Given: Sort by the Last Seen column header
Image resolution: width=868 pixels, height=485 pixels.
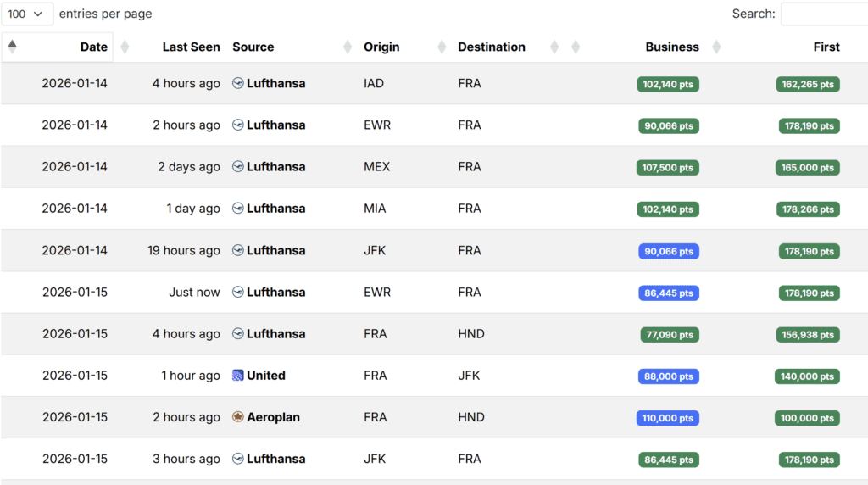Looking at the screenshot, I should pyautogui.click(x=191, y=47).
